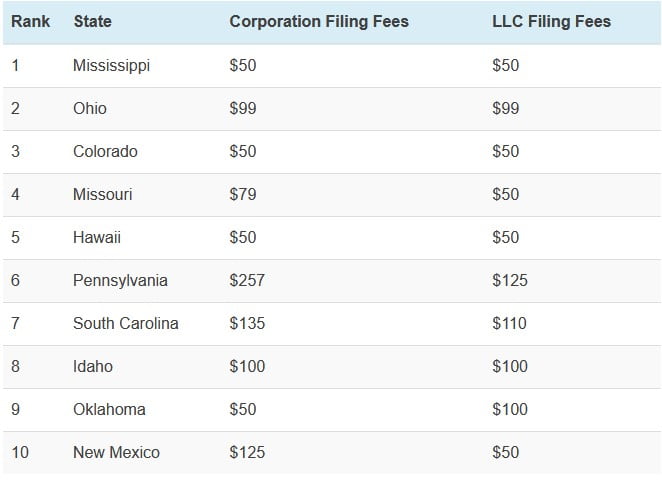
Task: Click the South Carolina state name
Action: (126, 323)
